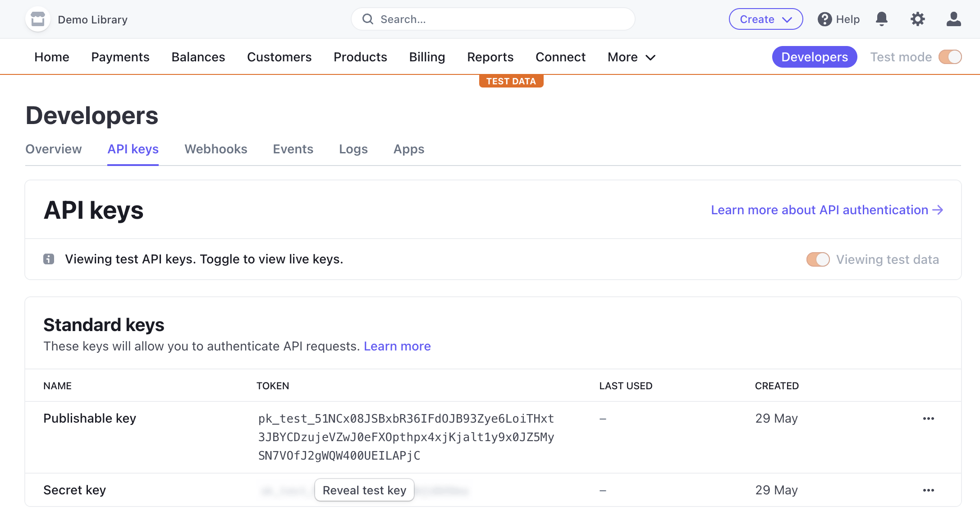
Task: Switch to the Webhooks tab
Action: (216, 148)
